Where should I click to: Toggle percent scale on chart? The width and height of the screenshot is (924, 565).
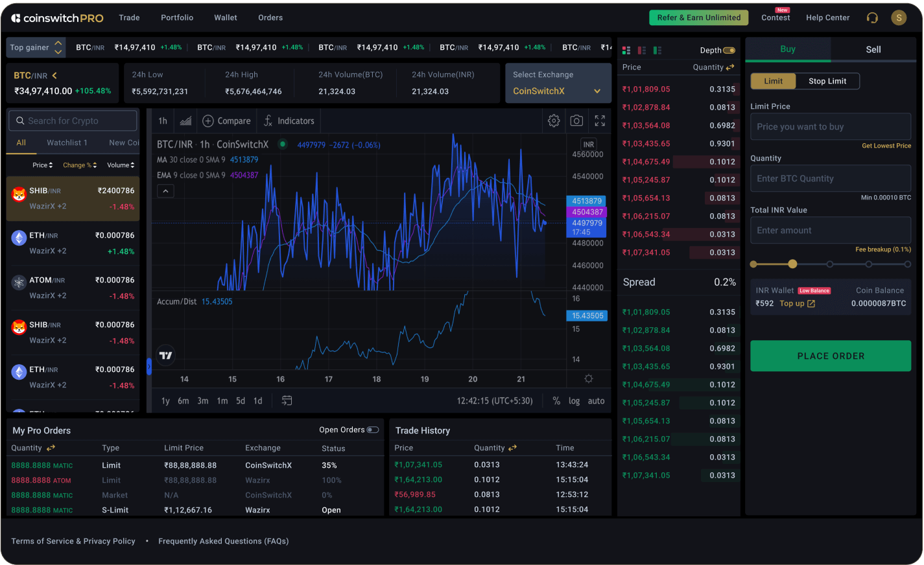556,401
